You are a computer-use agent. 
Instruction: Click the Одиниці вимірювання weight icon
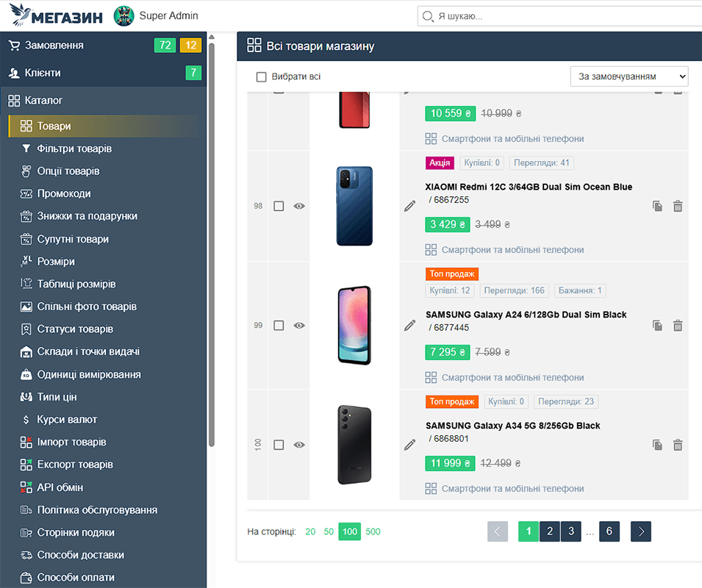tap(26, 375)
